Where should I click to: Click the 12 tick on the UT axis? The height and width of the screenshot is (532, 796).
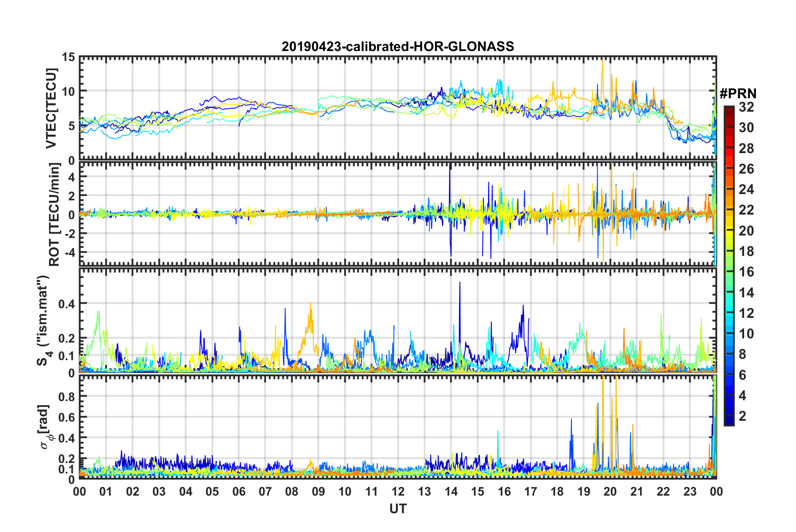[x=398, y=491]
